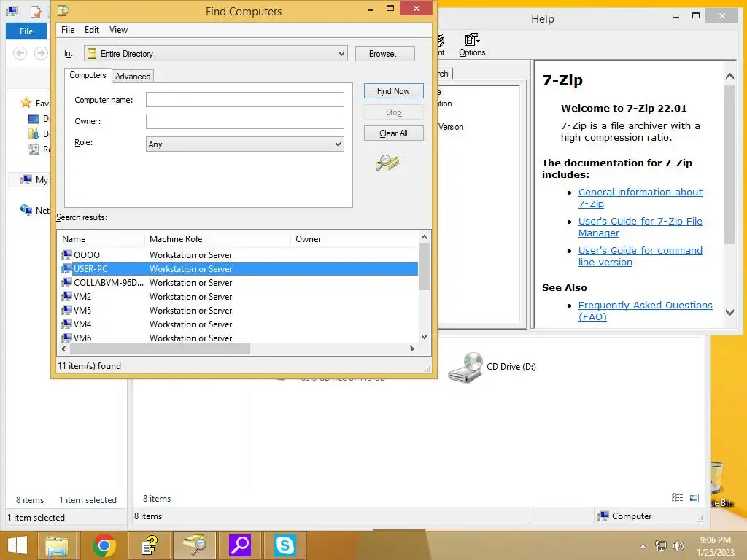Open Google Chrome from the taskbar

tap(104, 545)
